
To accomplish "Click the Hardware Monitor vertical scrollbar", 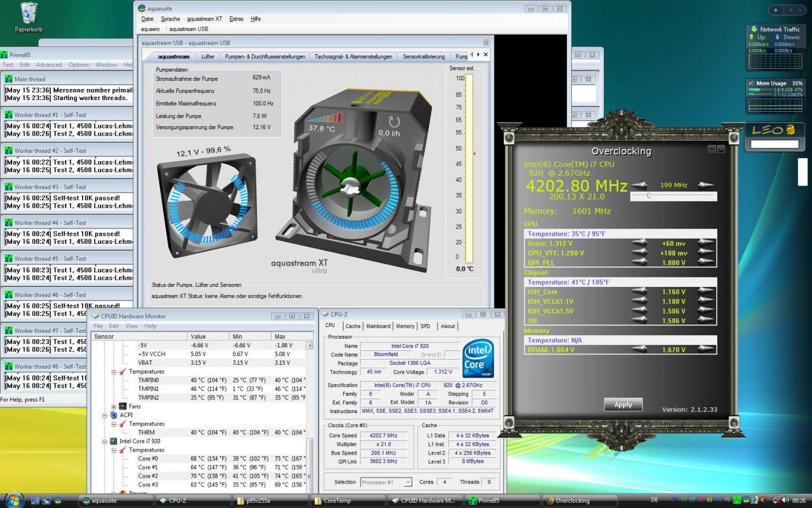I will [309, 416].
